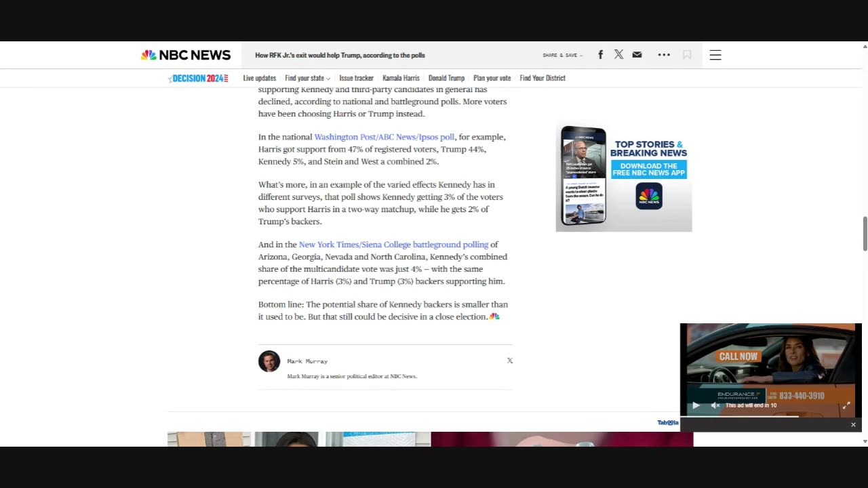Click scrollbar down arrow
The width and height of the screenshot is (868, 488).
(x=865, y=441)
